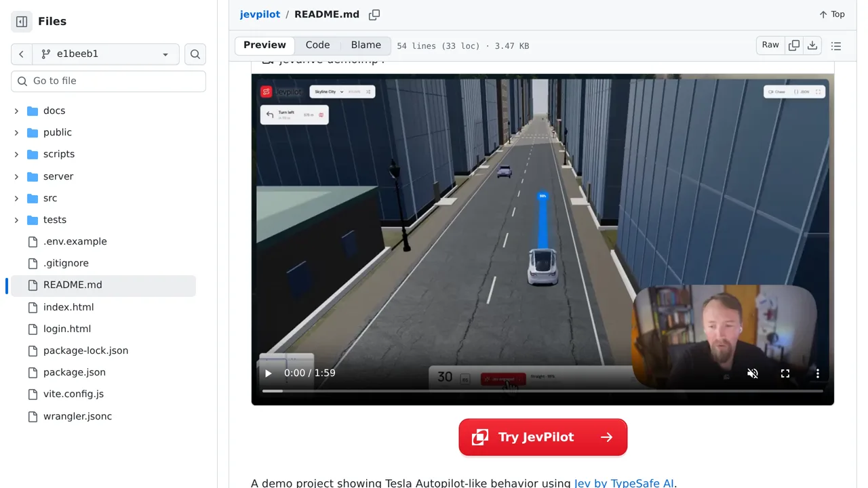Click the jevpilot breadcrumb link

pyautogui.click(x=260, y=14)
